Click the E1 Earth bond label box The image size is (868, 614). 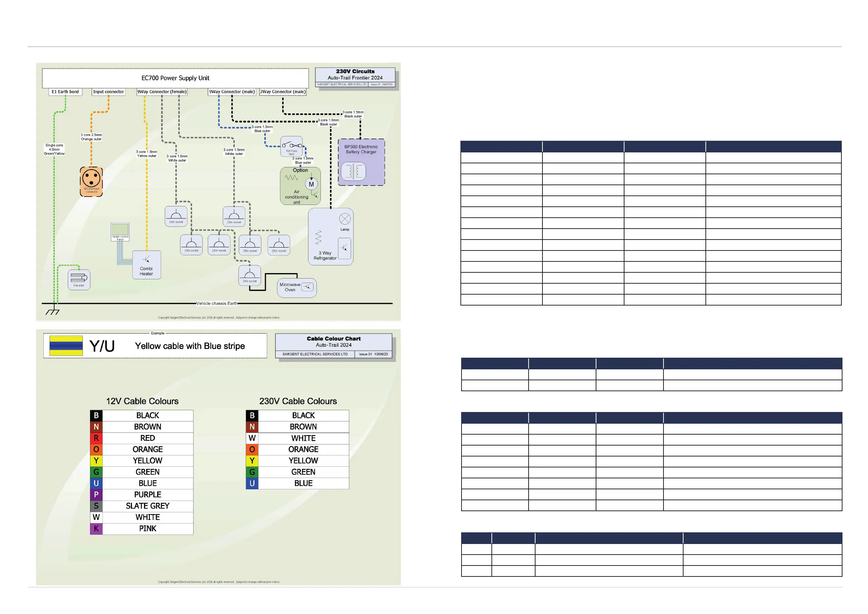pos(65,92)
